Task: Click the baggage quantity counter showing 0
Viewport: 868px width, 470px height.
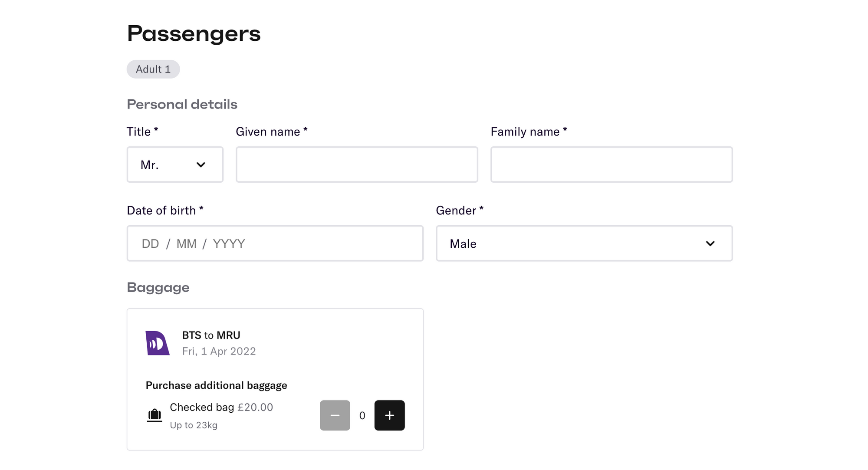Action: 362,415
